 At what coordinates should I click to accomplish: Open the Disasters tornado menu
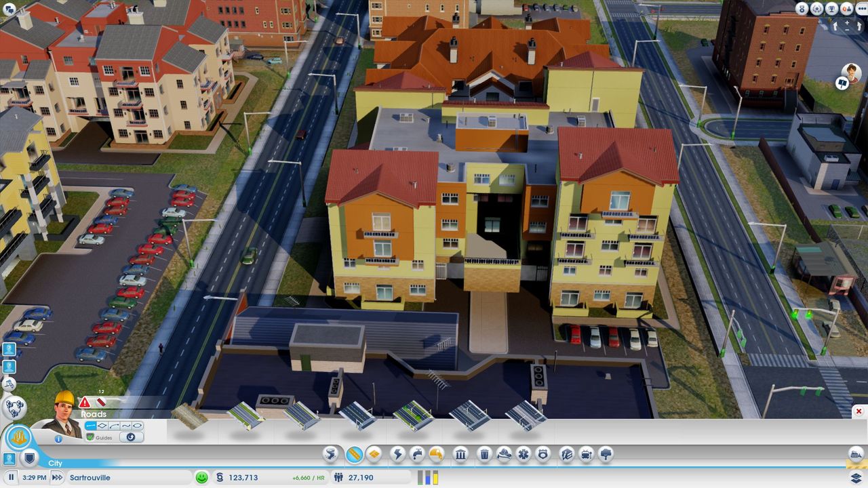332,454
